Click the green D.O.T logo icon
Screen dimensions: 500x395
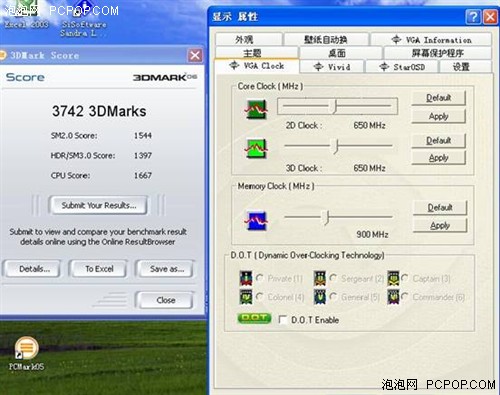[254, 318]
